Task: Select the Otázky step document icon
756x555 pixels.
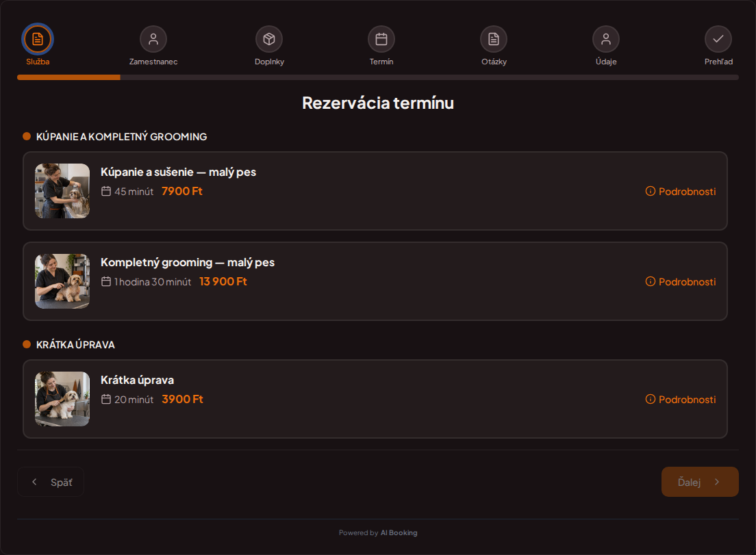Action: 494,39
